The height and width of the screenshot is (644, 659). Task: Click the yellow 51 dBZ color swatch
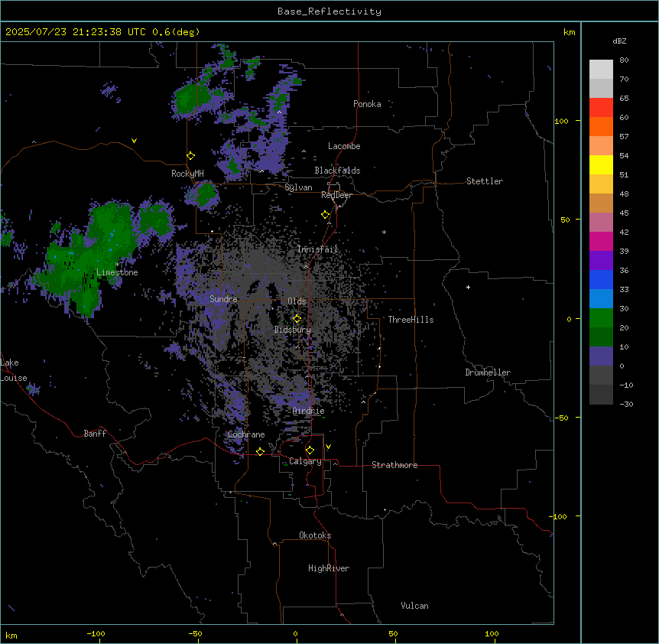(601, 164)
